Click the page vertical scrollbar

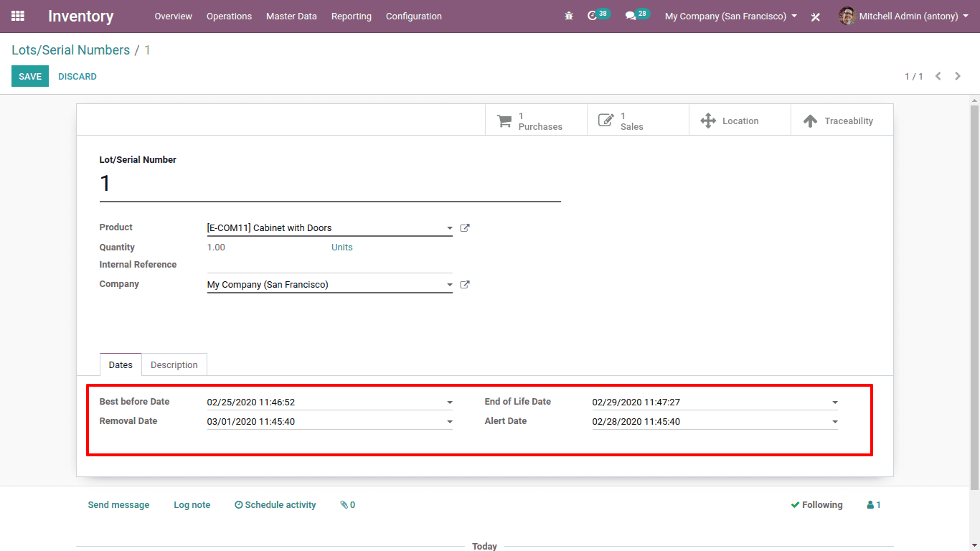(x=974, y=297)
